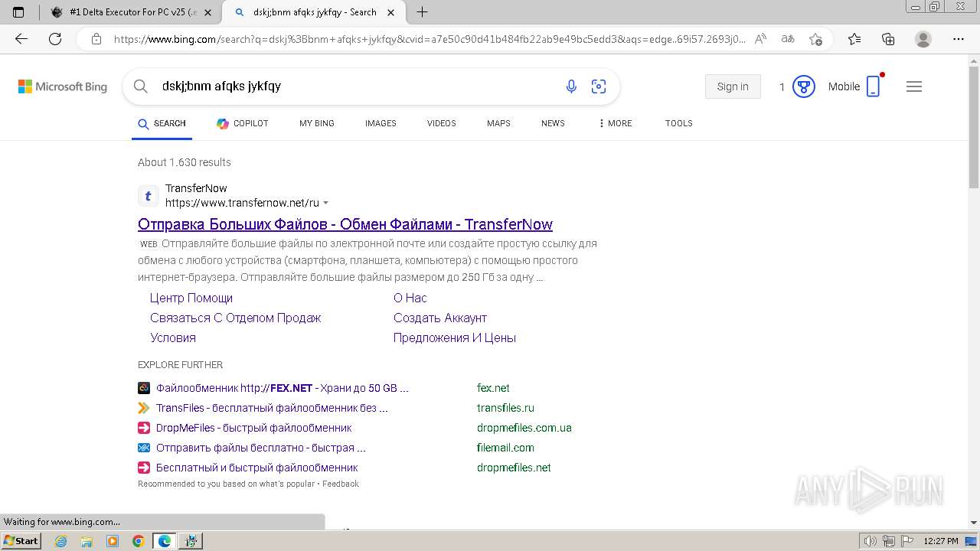Close the Delta Executor tab
980x551 pixels.
(x=207, y=12)
